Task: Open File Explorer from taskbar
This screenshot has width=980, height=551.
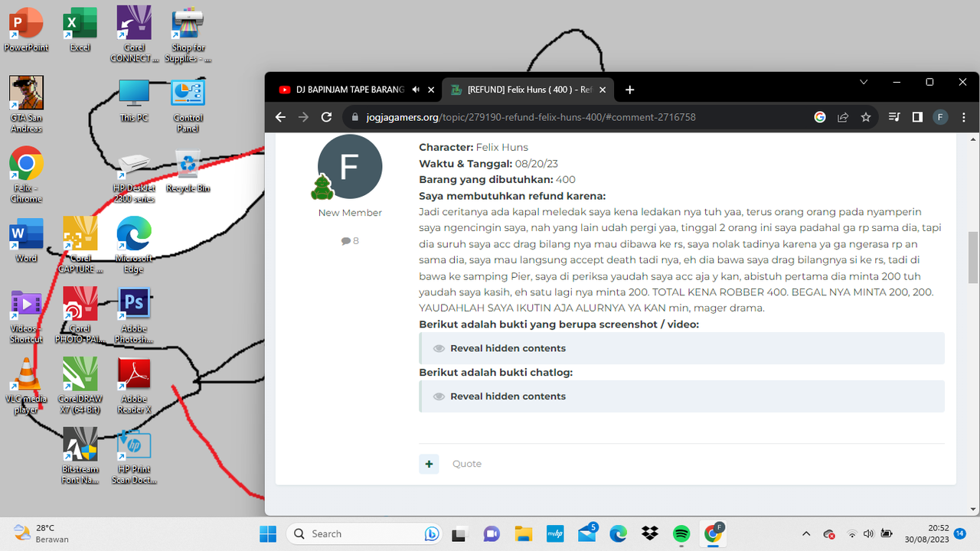Action: 523,533
